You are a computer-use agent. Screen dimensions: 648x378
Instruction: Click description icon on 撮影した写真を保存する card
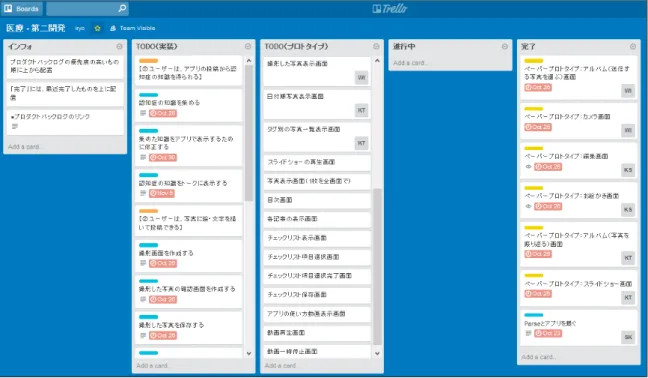pos(143,335)
